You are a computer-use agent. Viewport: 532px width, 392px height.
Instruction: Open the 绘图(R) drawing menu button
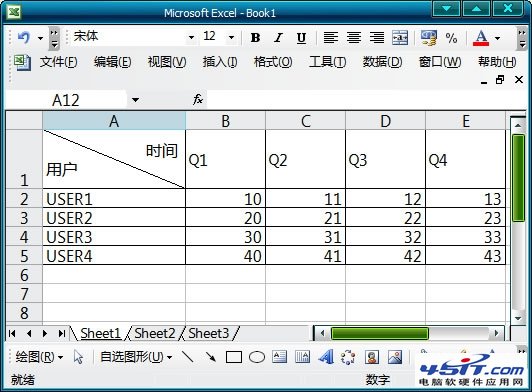(x=39, y=357)
